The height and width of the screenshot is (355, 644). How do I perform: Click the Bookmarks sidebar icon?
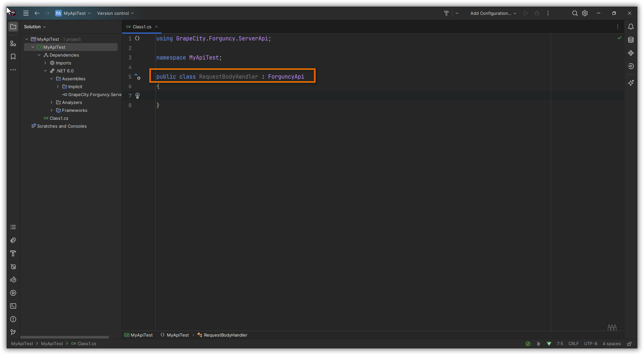(13, 57)
